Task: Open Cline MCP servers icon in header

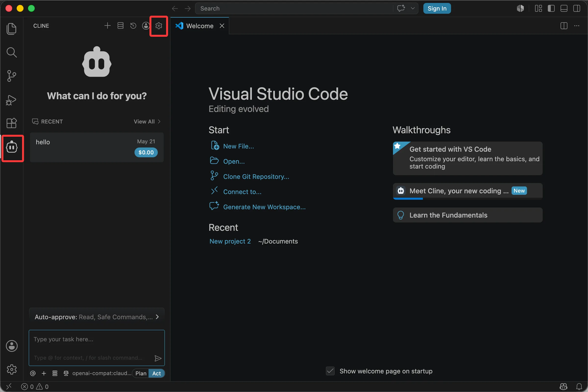Action: pyautogui.click(x=121, y=25)
